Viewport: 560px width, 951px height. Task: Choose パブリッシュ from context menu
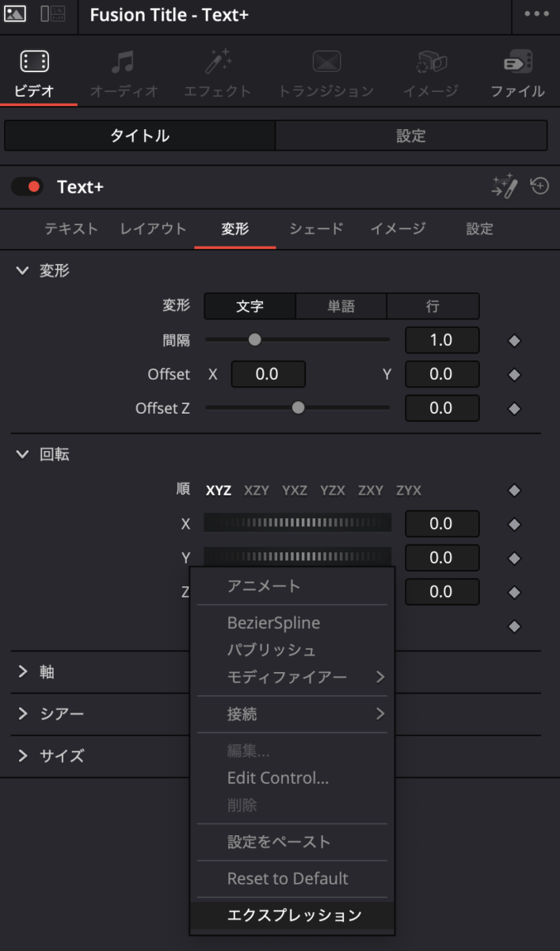(x=292, y=650)
